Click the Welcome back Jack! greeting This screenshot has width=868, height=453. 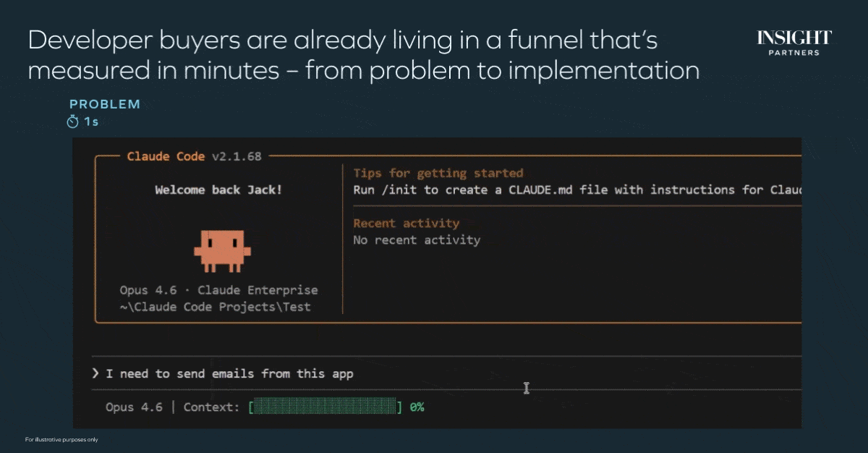coord(218,190)
